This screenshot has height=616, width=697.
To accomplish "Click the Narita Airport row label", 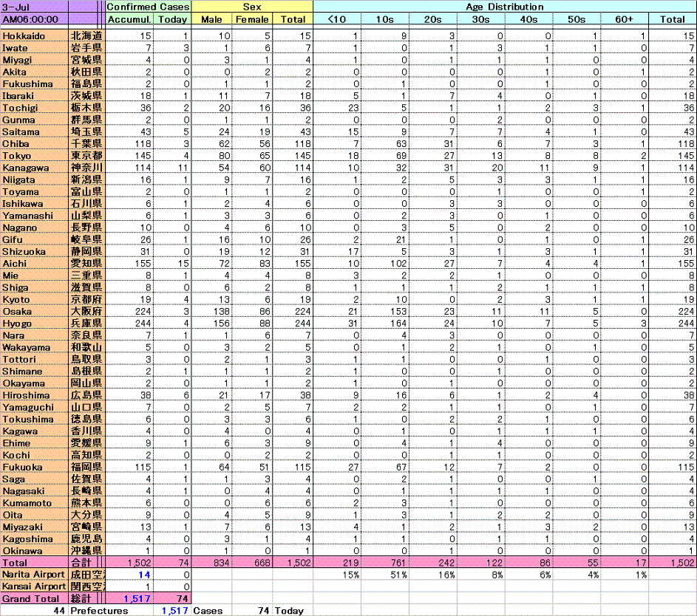I will point(34,575).
